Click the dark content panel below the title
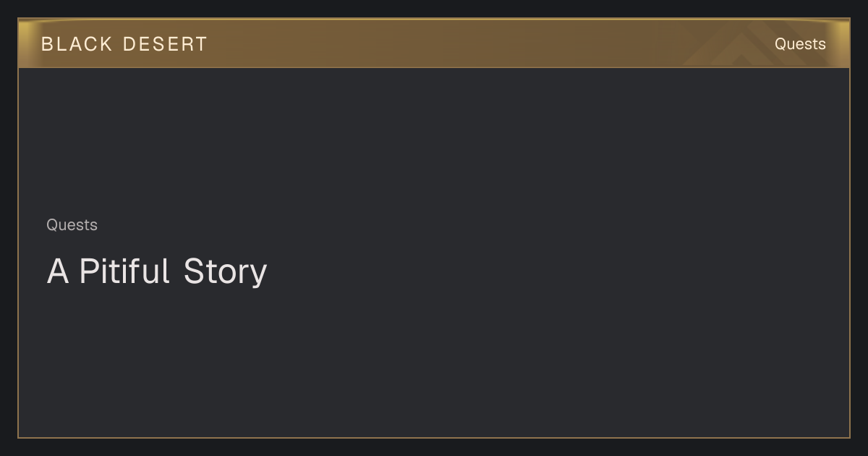This screenshot has height=456, width=868. (434, 362)
